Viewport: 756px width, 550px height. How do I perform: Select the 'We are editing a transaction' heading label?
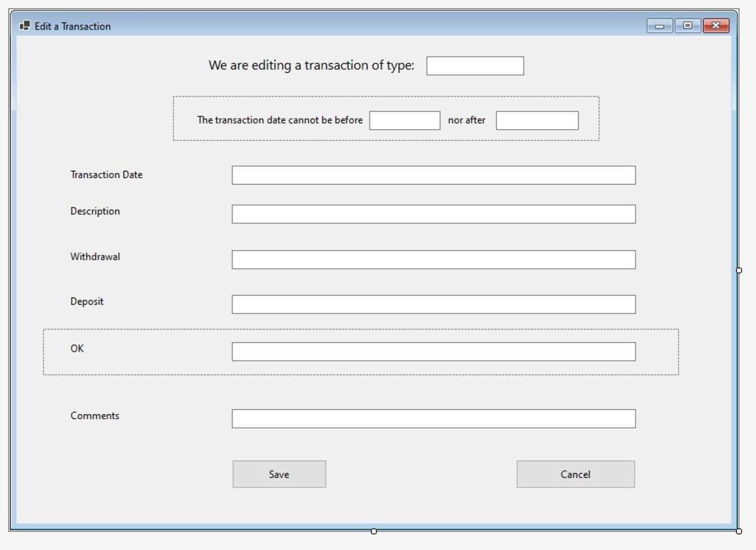click(x=311, y=66)
